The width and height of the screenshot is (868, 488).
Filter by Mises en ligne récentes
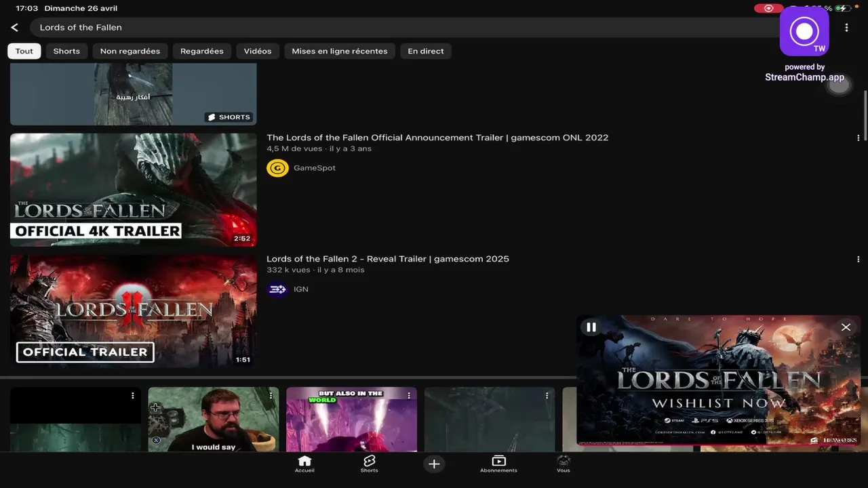coord(340,51)
